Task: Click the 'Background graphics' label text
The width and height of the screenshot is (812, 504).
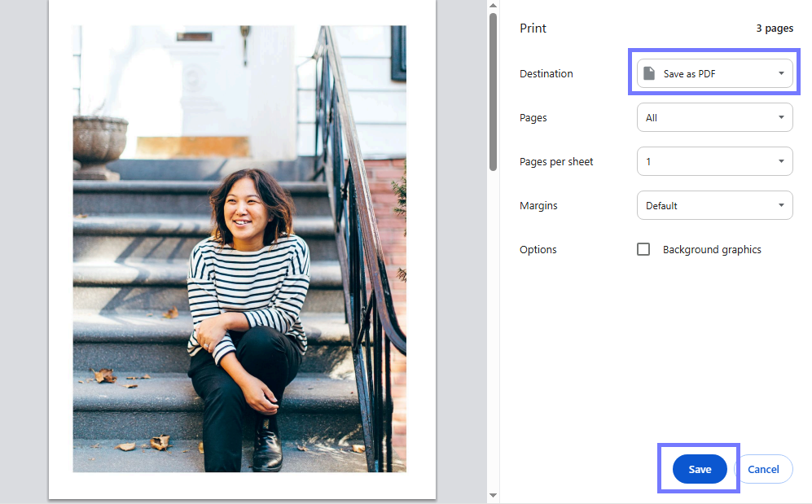Action: point(712,250)
